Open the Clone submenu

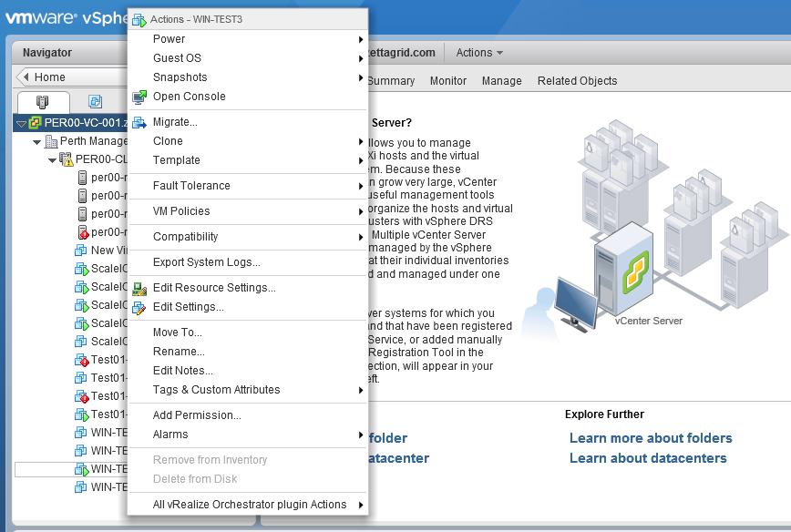click(x=248, y=141)
